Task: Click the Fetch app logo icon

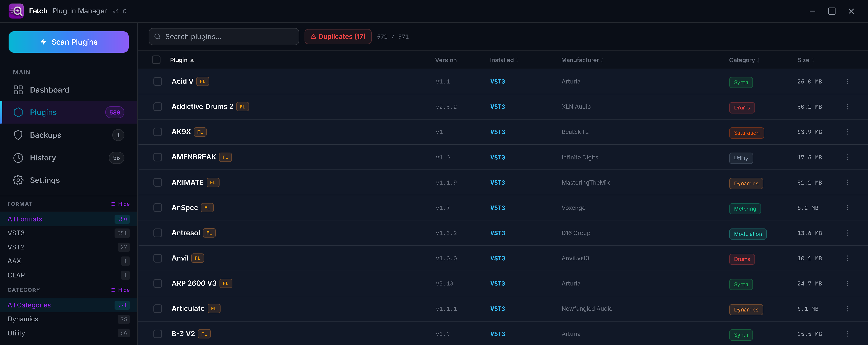Action: point(16,11)
